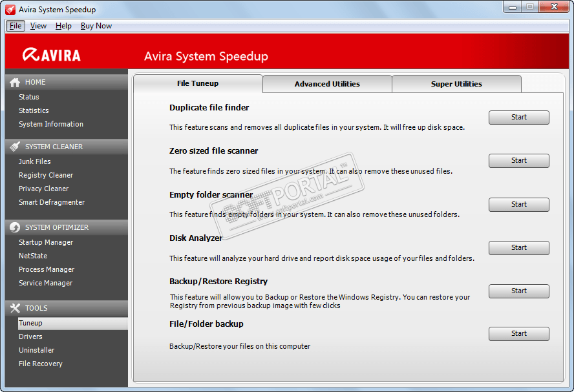Open System Information in the sidebar

[51, 124]
